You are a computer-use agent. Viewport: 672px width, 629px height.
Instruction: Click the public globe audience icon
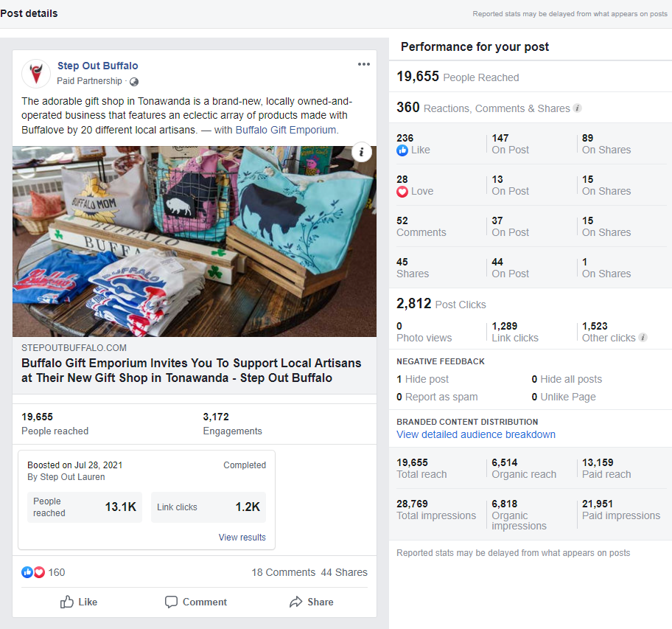point(134,81)
